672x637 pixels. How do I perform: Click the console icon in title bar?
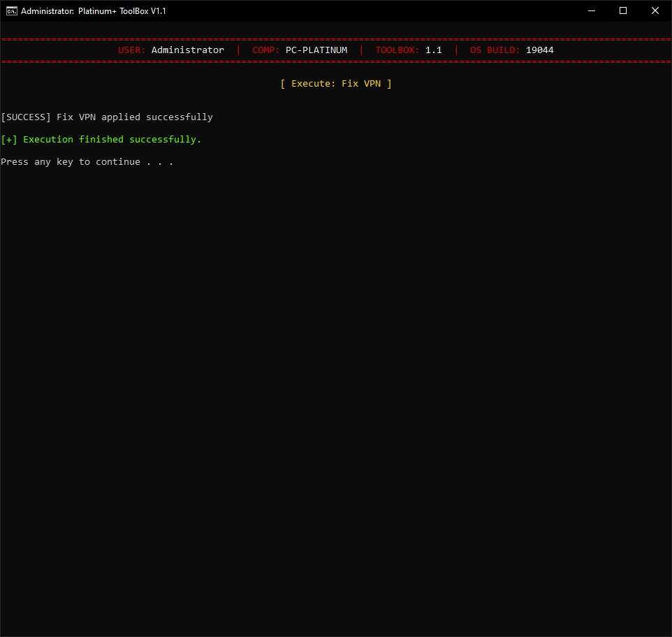(x=12, y=10)
